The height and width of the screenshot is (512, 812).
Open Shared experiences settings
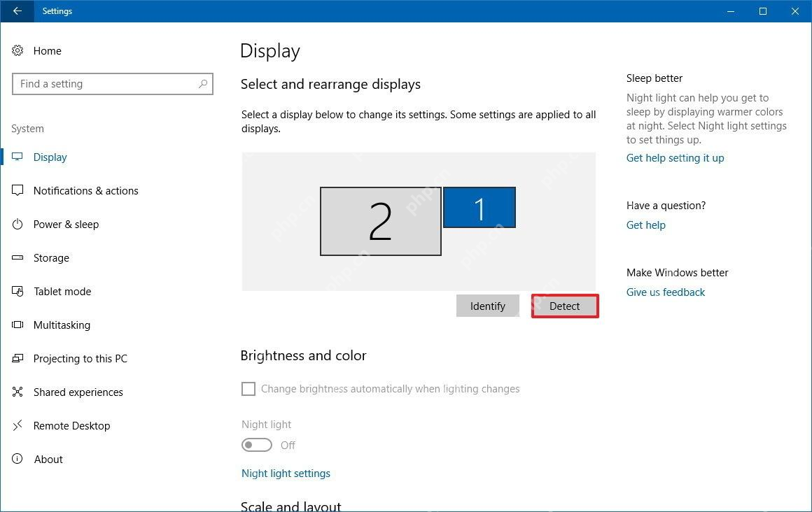(x=78, y=392)
